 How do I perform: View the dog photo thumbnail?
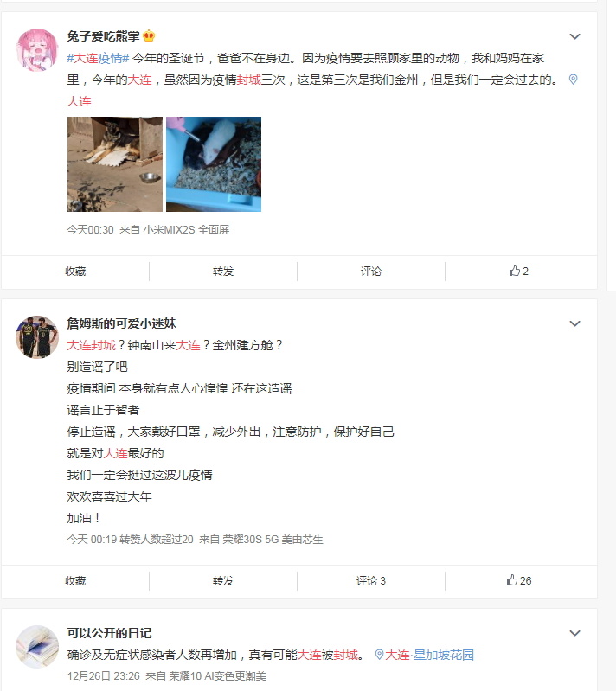point(115,164)
